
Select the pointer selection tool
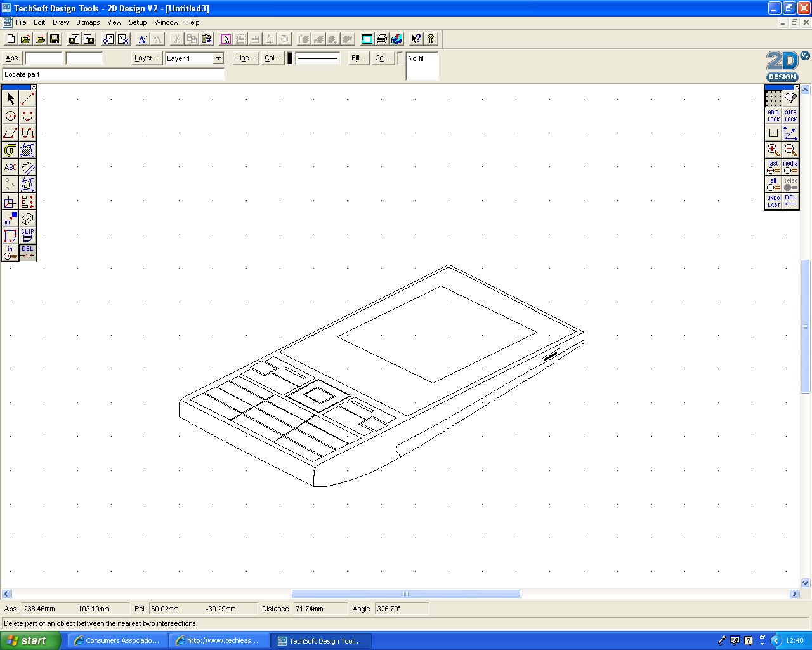10,99
